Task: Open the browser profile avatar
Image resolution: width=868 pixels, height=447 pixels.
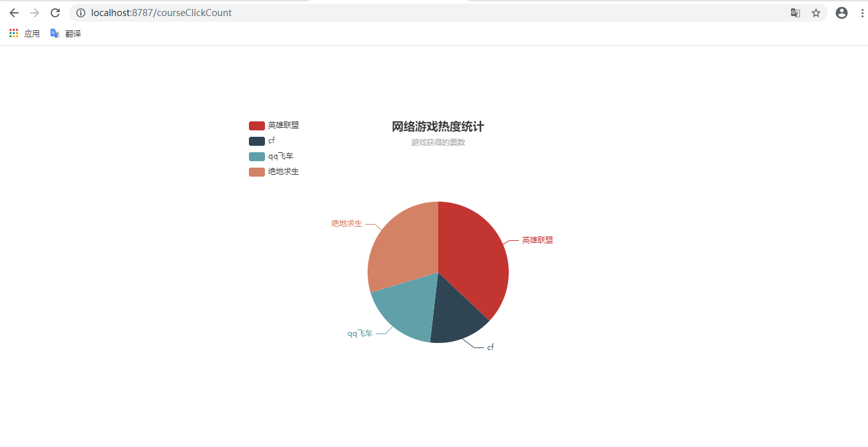Action: pyautogui.click(x=841, y=12)
